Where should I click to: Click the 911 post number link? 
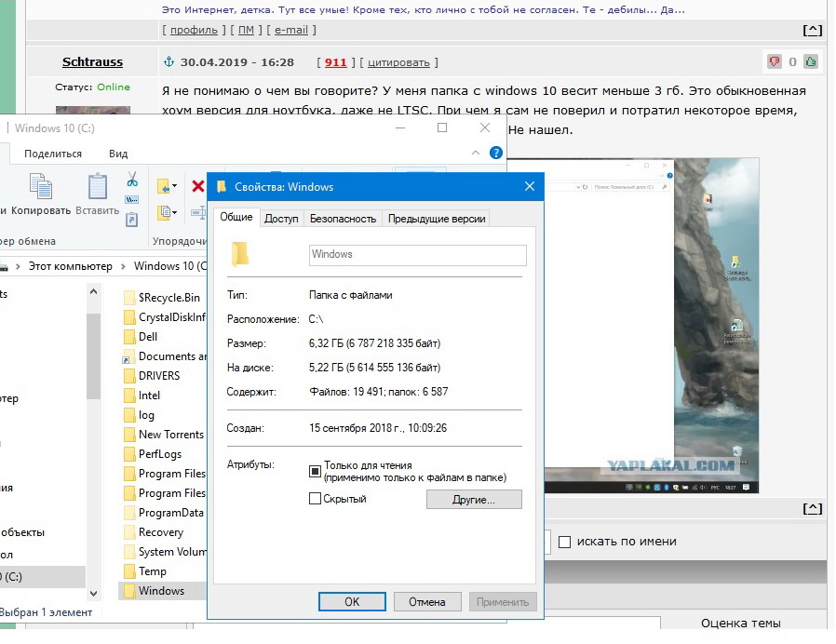tap(335, 62)
